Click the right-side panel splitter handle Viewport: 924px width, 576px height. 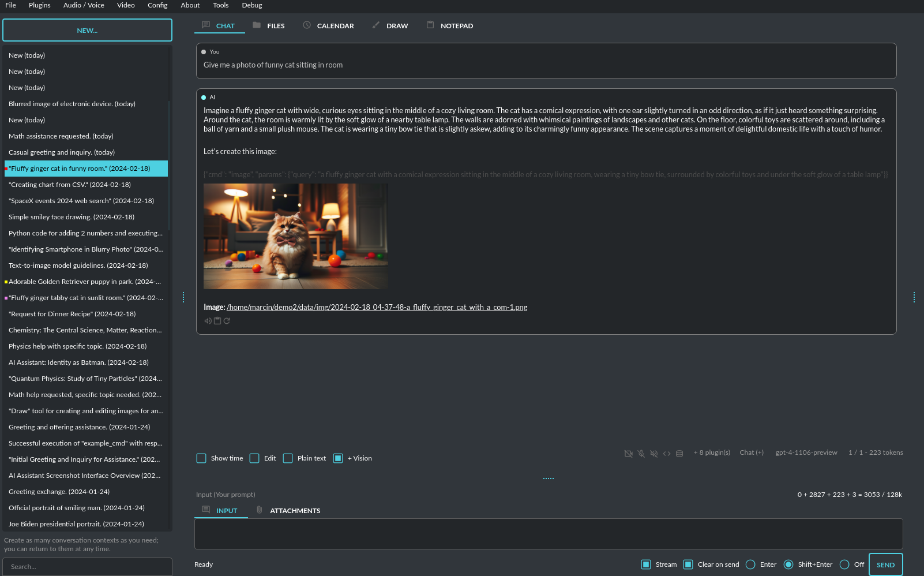point(914,297)
